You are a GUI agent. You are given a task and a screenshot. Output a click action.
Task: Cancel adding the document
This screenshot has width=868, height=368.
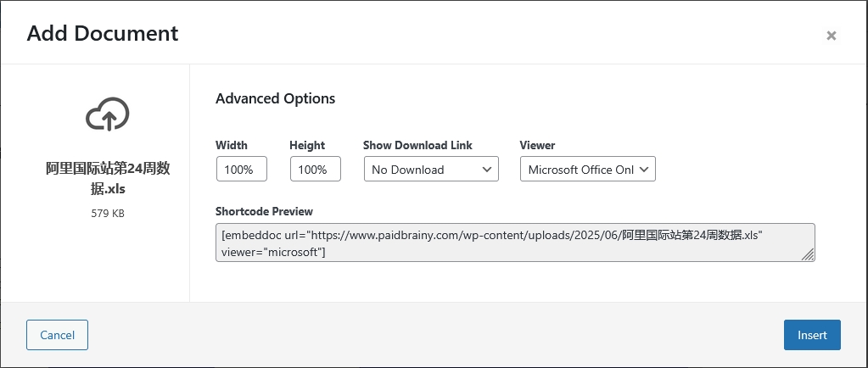(57, 335)
